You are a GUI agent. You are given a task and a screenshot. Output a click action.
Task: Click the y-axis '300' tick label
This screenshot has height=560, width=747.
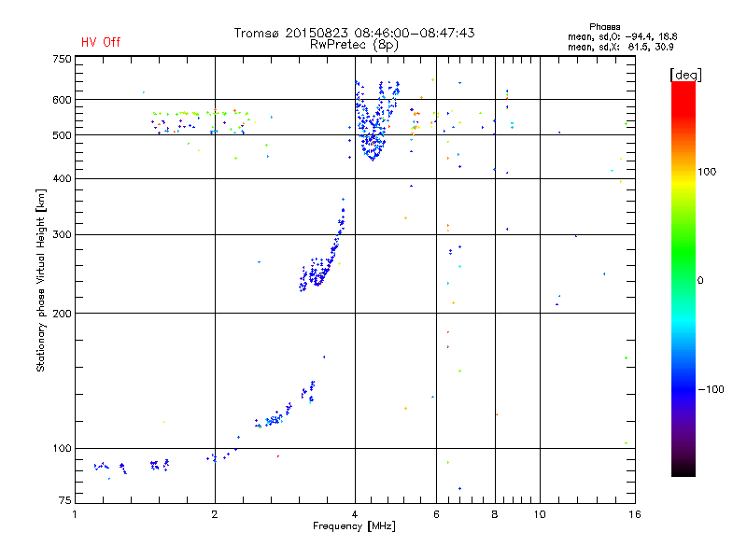click(x=62, y=234)
